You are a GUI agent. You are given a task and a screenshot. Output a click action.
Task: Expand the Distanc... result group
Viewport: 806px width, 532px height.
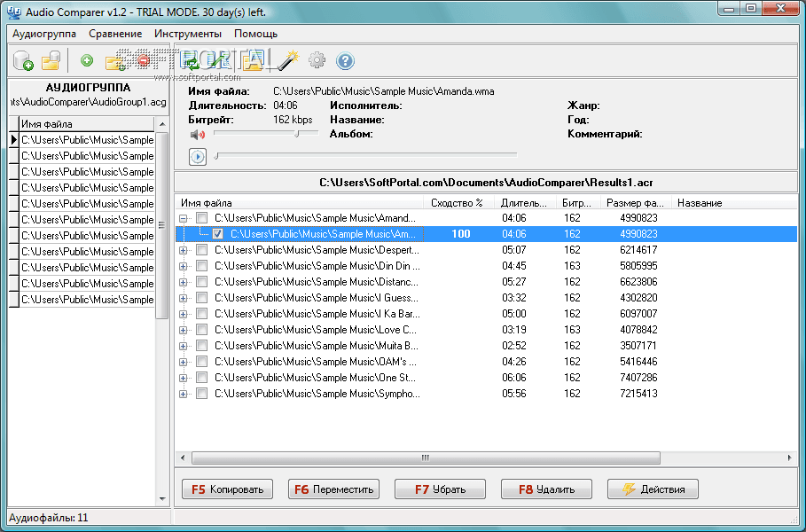click(x=183, y=282)
